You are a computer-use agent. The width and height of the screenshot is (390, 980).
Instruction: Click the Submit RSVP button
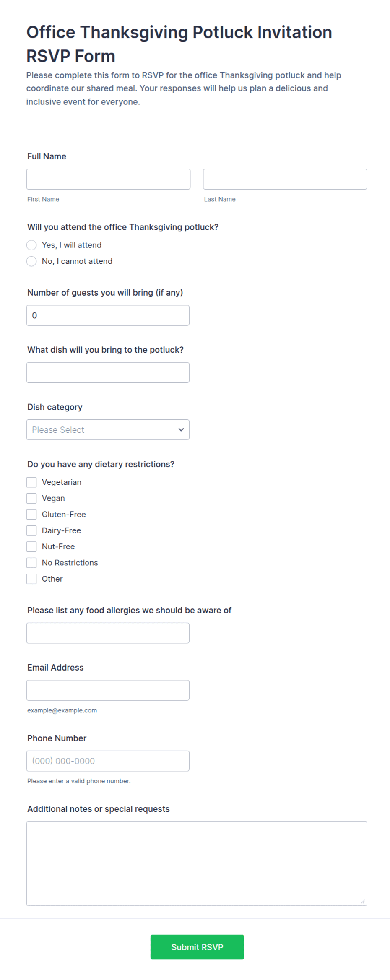[197, 947]
